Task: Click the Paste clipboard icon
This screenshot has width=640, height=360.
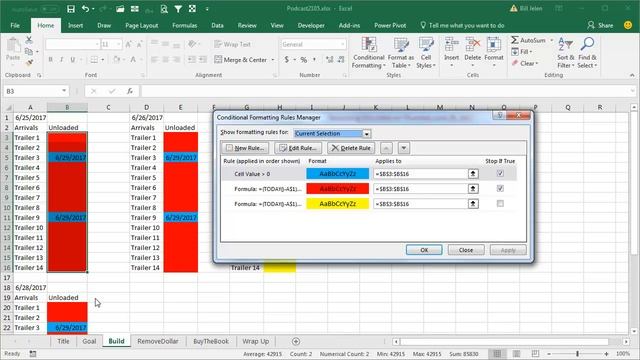Action: click(x=13, y=45)
